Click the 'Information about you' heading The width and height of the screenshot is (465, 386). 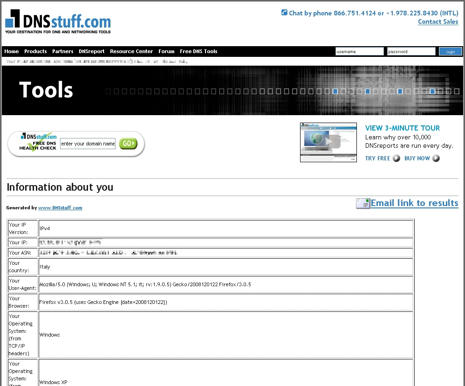click(60, 187)
